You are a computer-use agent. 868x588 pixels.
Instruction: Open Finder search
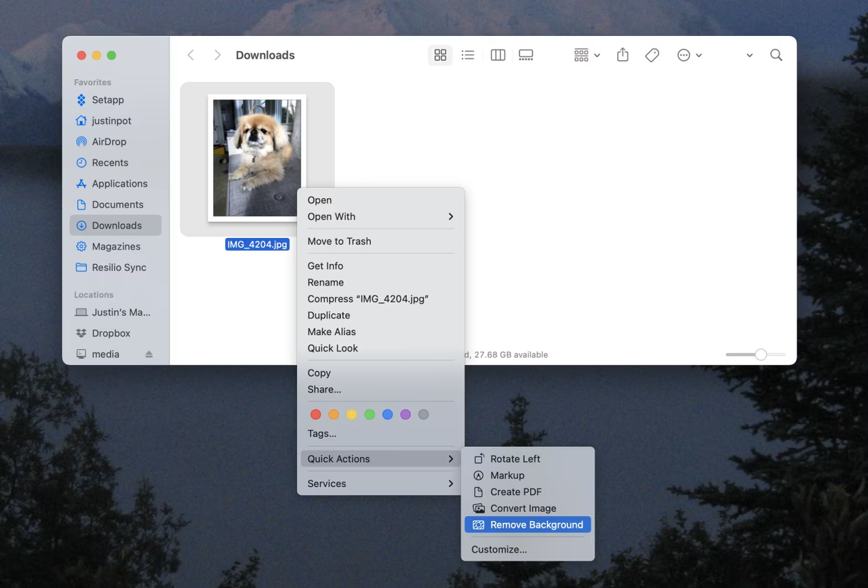pyautogui.click(x=775, y=55)
